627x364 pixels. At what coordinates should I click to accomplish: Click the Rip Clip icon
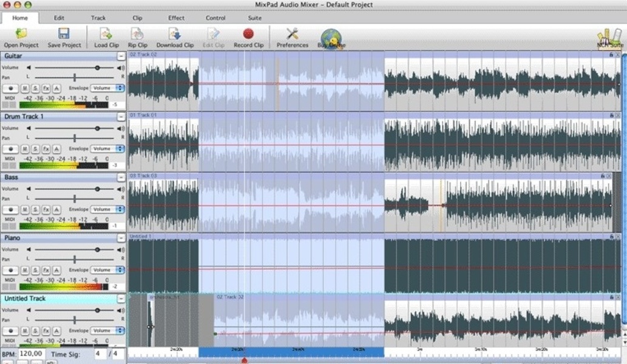point(138,35)
